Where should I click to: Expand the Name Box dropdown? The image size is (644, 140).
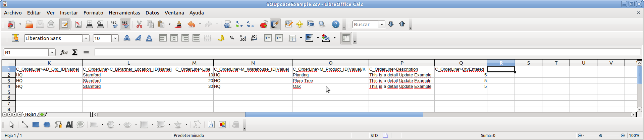point(52,52)
